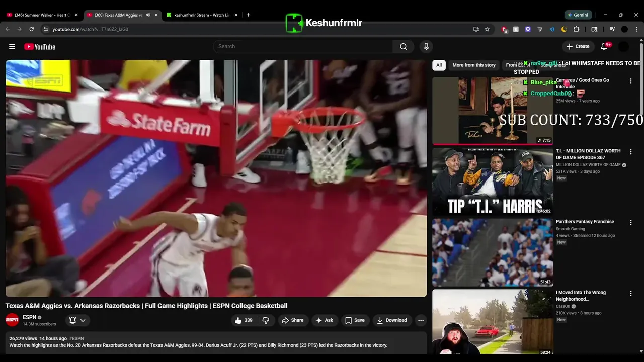View site information icon in address bar
This screenshot has width=644, height=362.
coord(46,29)
